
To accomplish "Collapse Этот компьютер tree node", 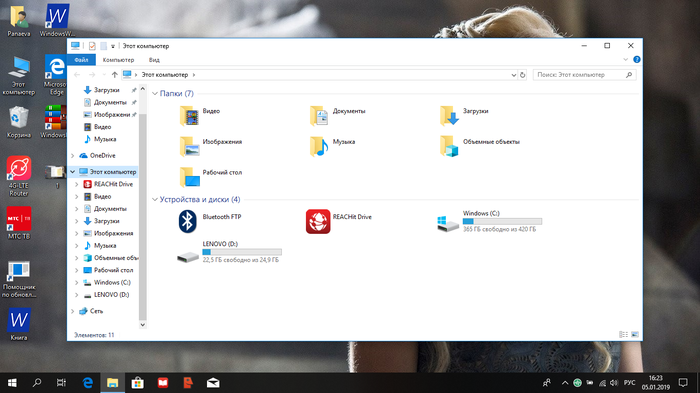I will pyautogui.click(x=73, y=171).
